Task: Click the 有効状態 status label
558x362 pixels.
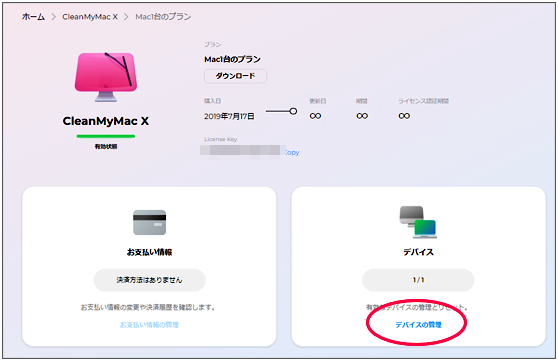Action: click(x=106, y=147)
